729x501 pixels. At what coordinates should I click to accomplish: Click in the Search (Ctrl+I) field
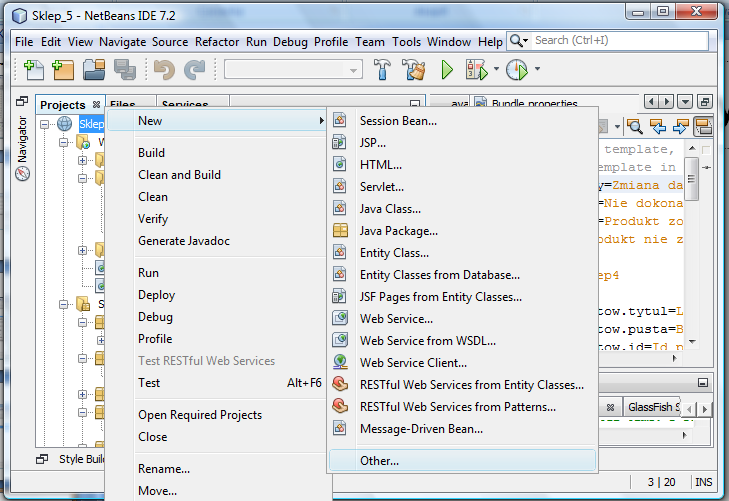[621, 40]
